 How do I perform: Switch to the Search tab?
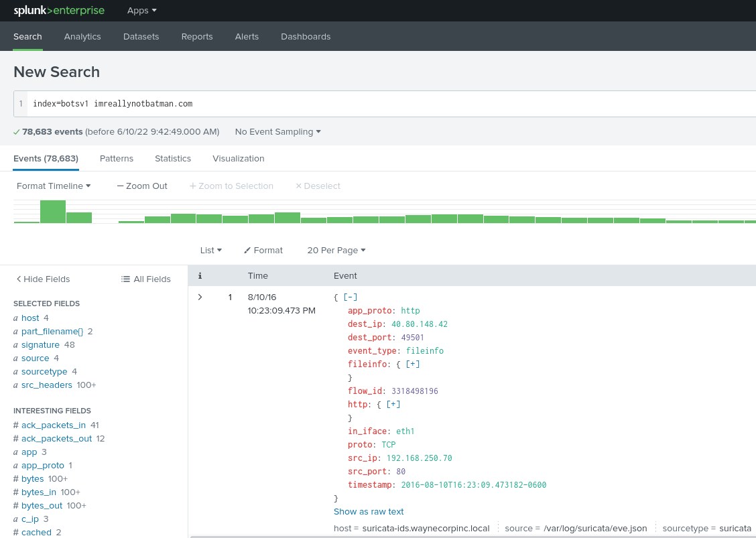click(x=27, y=37)
